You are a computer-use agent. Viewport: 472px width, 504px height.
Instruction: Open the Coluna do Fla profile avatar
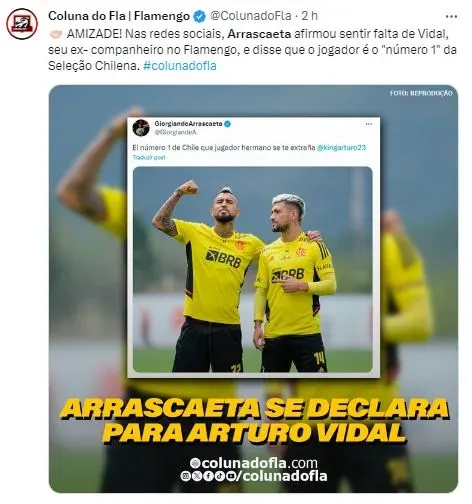[22, 24]
